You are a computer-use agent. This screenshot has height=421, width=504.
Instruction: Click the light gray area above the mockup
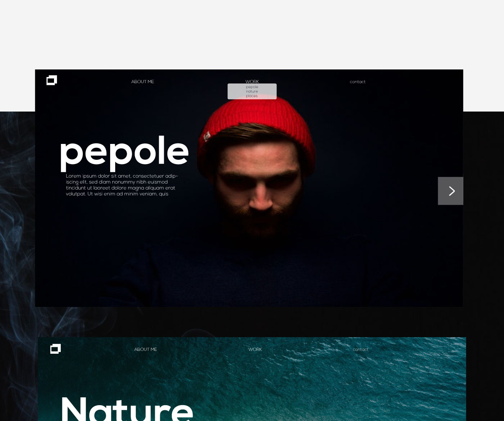point(252,34)
